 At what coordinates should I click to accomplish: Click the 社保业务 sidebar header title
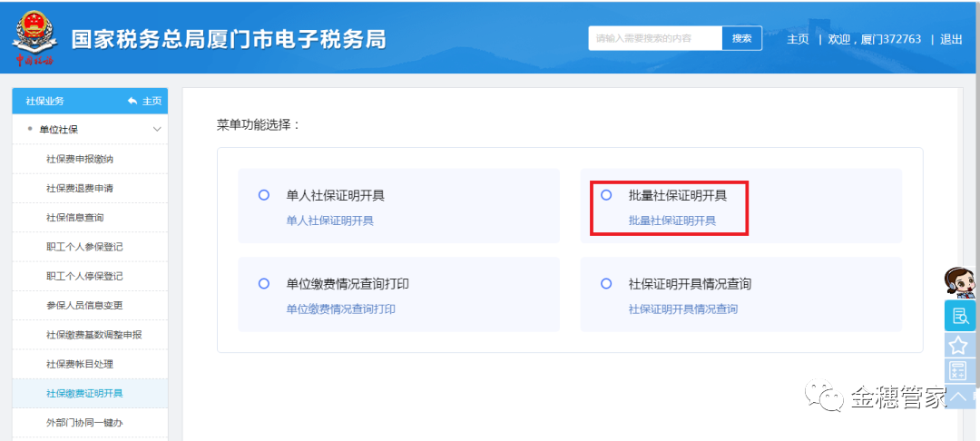(44, 102)
